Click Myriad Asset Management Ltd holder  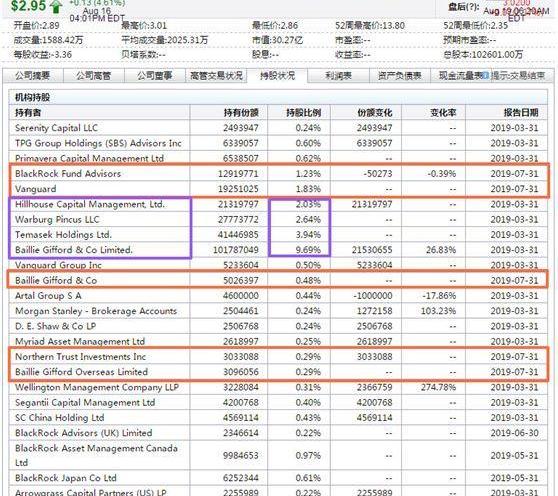click(x=80, y=342)
